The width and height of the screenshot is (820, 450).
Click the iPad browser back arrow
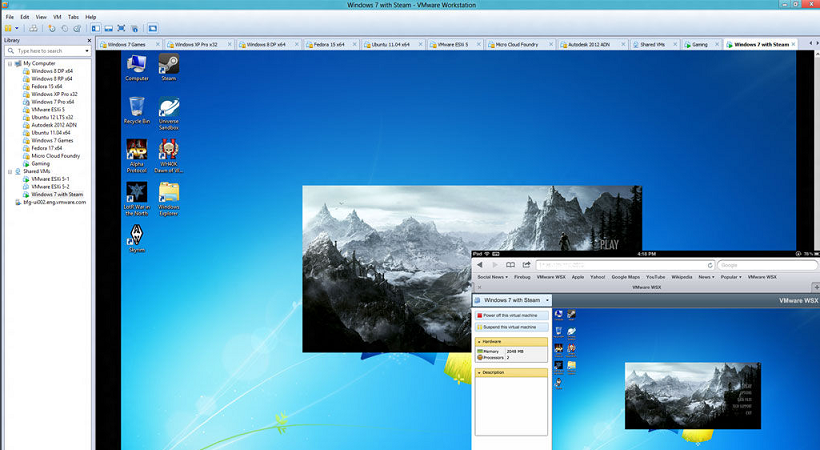point(480,265)
